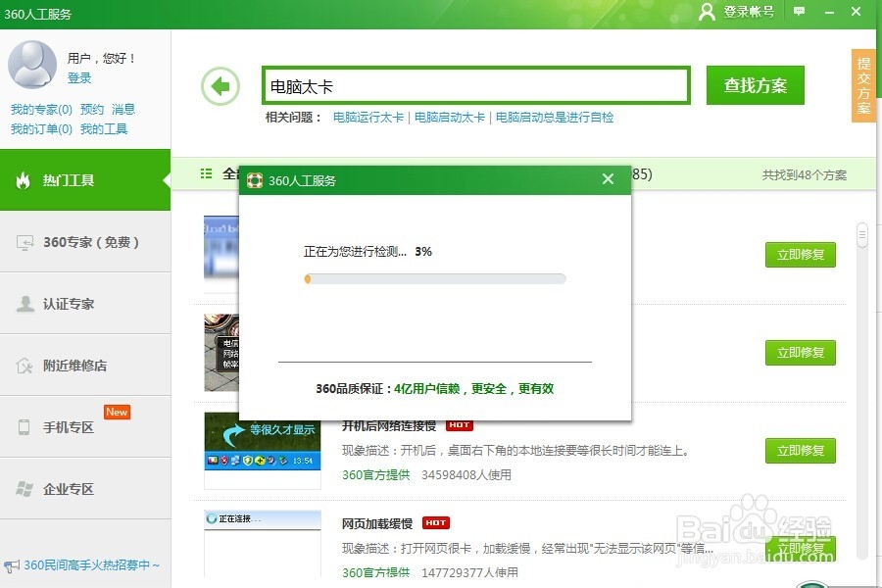The width and height of the screenshot is (882, 588).
Task: Click the 登录 link under greeting
Action: (79, 78)
